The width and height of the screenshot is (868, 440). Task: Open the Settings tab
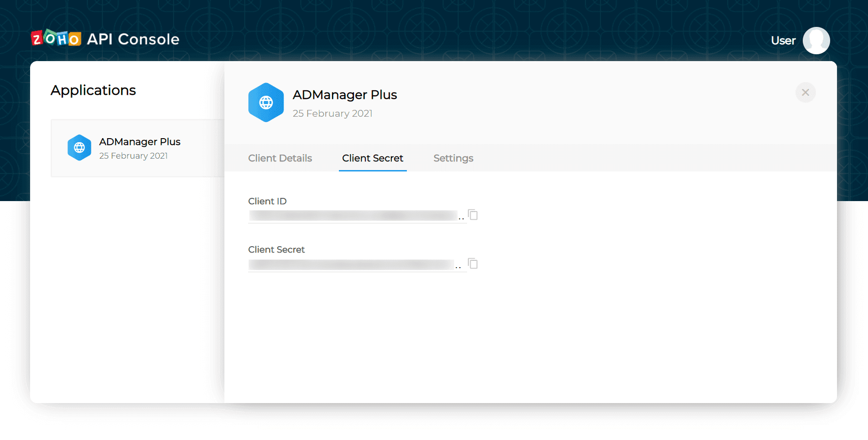click(x=453, y=158)
